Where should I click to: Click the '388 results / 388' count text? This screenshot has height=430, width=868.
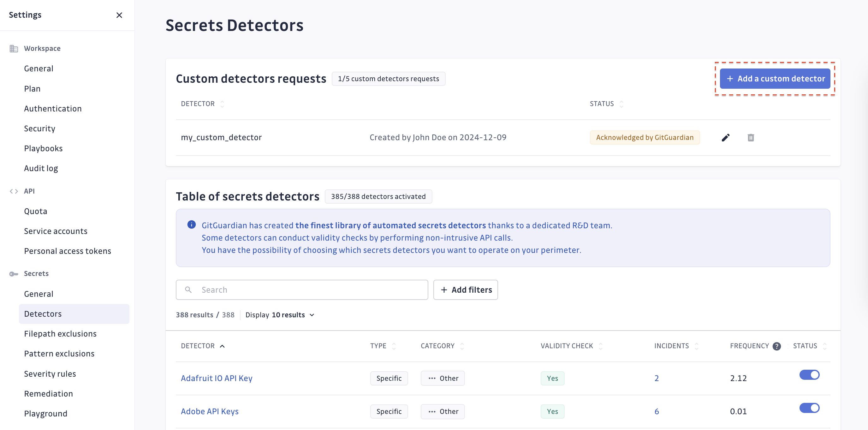205,315
